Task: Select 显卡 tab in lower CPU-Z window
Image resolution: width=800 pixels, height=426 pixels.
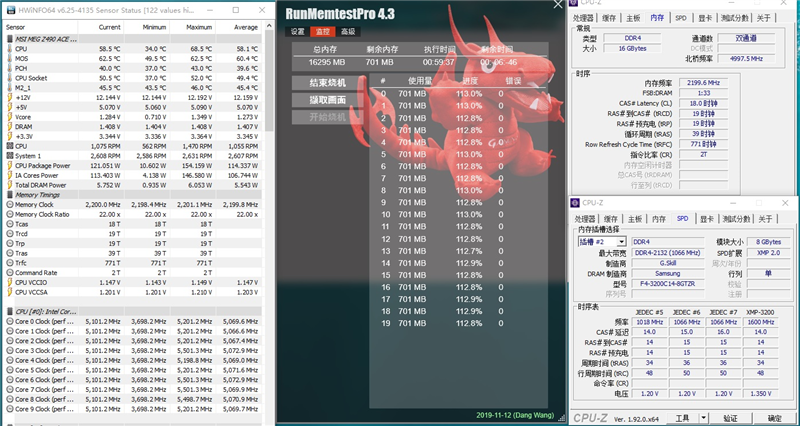Action: (x=707, y=219)
